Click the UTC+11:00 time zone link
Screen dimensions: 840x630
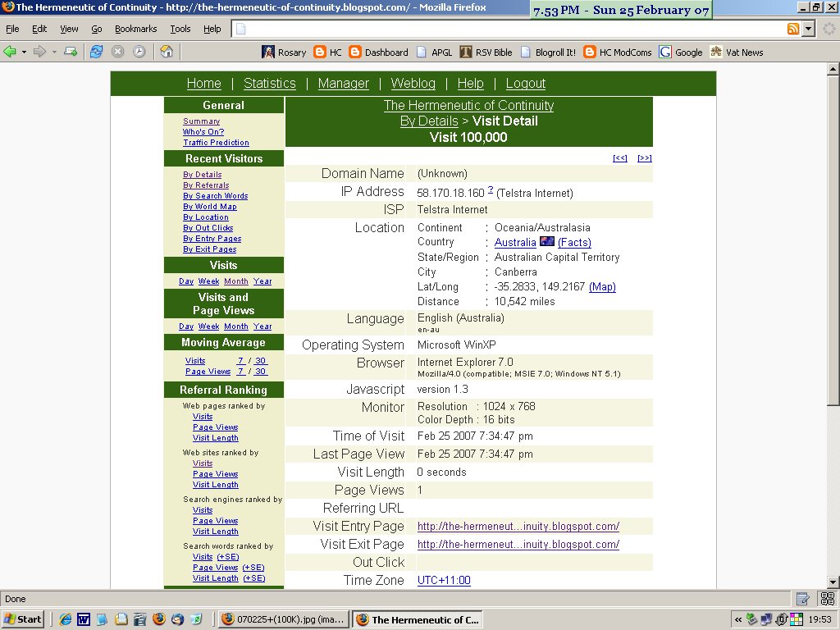click(444, 581)
